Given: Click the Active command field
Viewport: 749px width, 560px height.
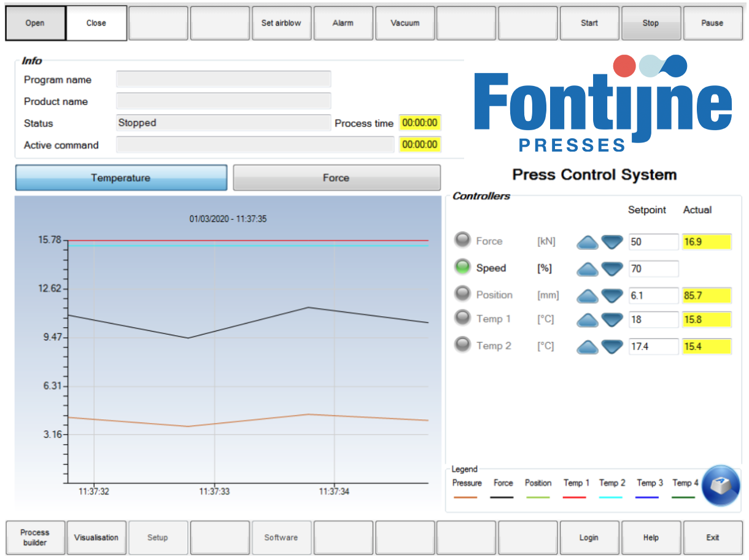Looking at the screenshot, I should point(255,145).
